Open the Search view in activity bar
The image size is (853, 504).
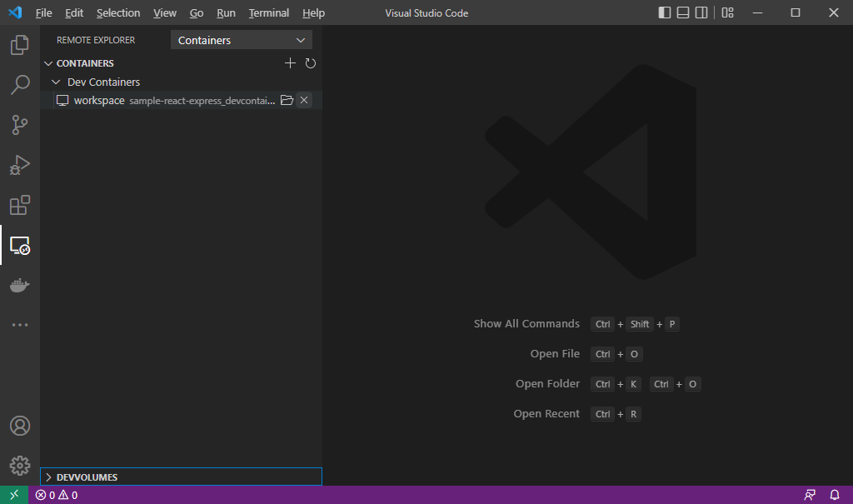pyautogui.click(x=20, y=85)
